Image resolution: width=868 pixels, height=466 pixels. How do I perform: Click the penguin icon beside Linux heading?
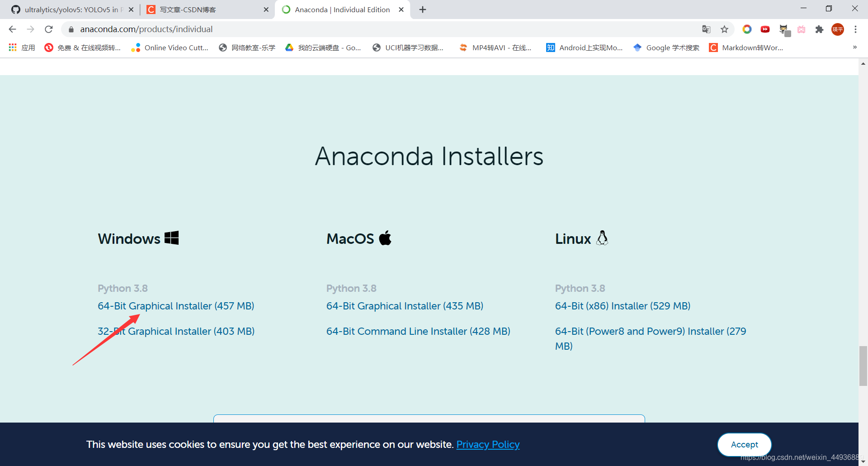(x=602, y=238)
